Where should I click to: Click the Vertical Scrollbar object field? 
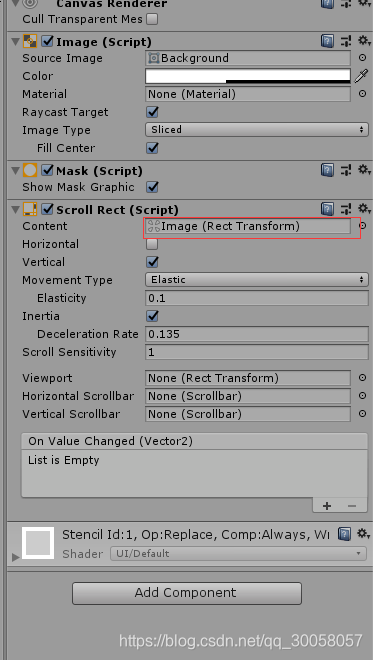[248, 414]
